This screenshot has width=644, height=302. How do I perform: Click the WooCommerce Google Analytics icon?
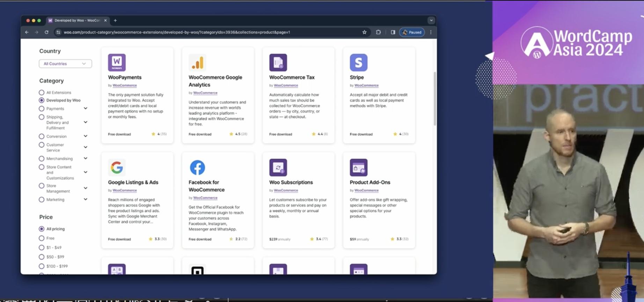click(x=197, y=62)
